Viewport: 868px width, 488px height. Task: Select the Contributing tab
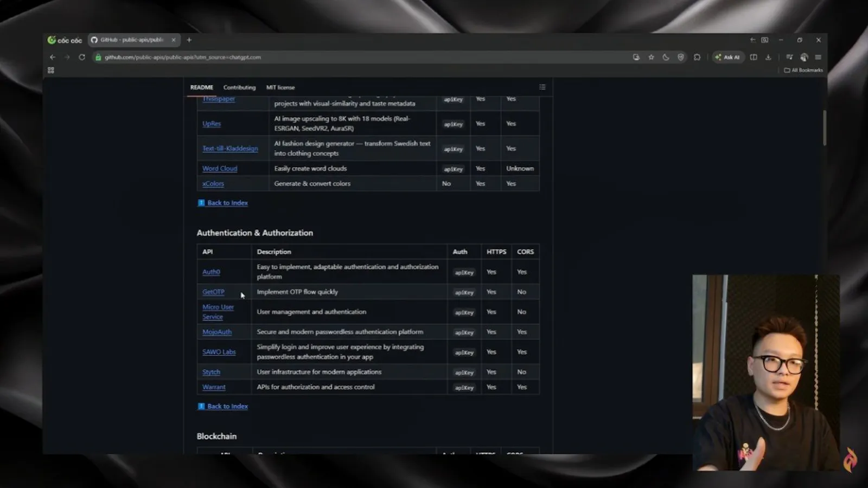click(239, 87)
